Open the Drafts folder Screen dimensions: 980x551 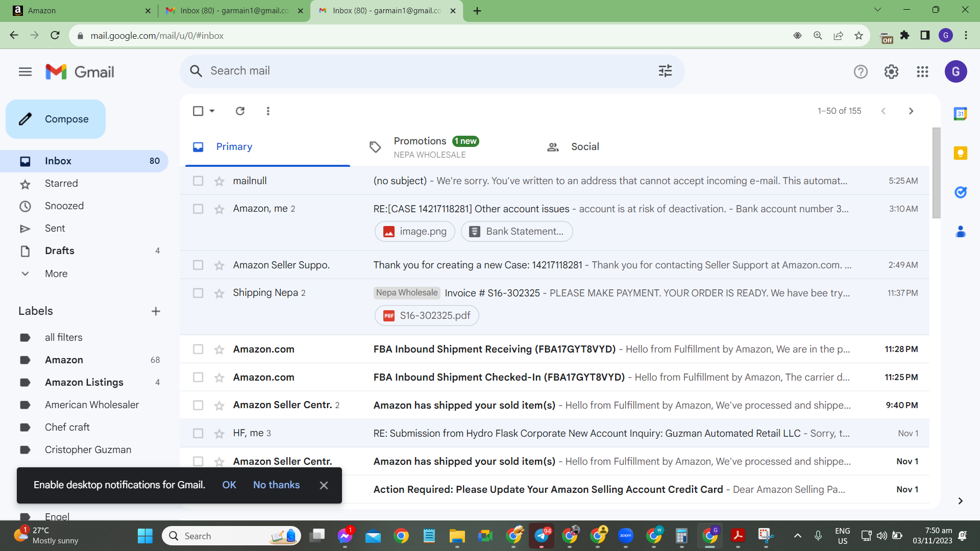60,251
